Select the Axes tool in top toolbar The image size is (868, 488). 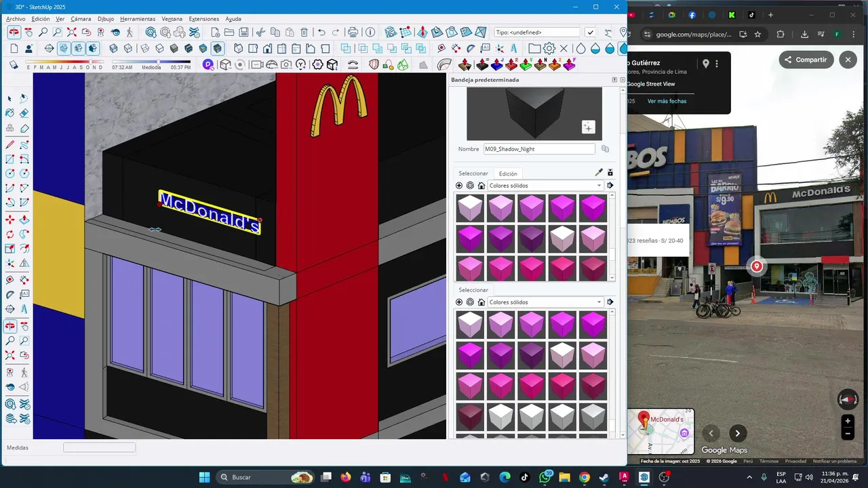coord(500,48)
